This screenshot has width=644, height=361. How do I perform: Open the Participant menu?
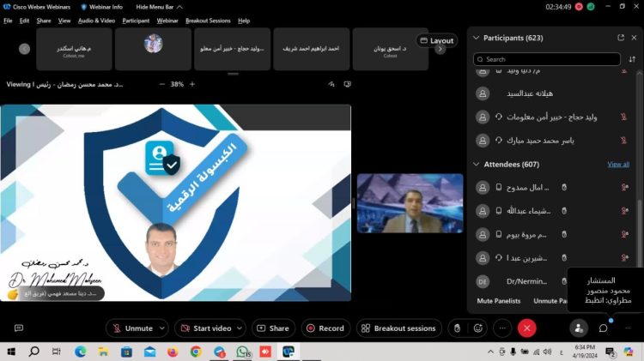[136, 21]
